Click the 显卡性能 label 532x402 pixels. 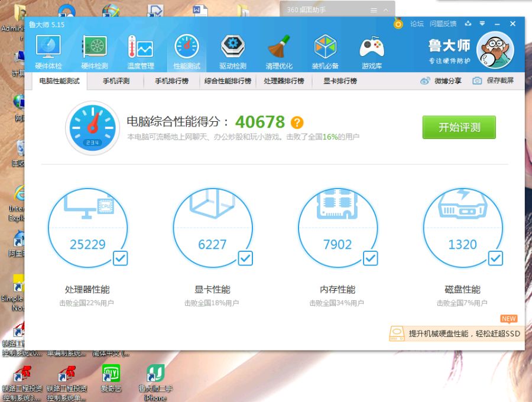click(x=212, y=289)
